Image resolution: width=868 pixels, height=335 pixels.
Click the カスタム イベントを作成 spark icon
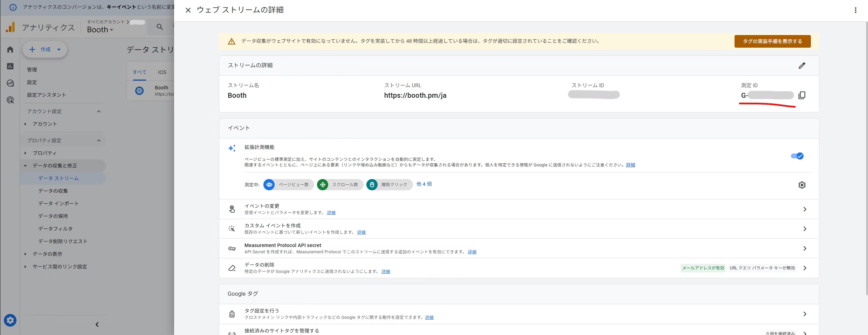[x=232, y=229]
